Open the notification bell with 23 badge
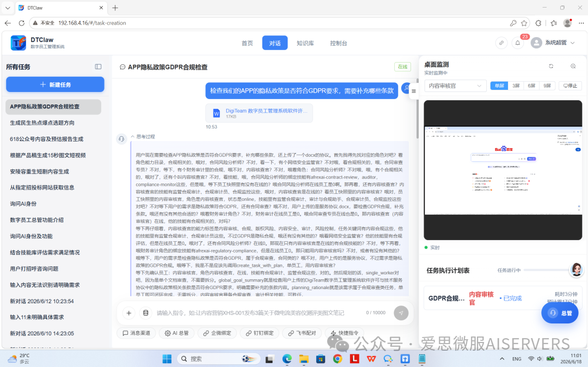Image resolution: width=588 pixels, height=367 pixels. coord(518,42)
